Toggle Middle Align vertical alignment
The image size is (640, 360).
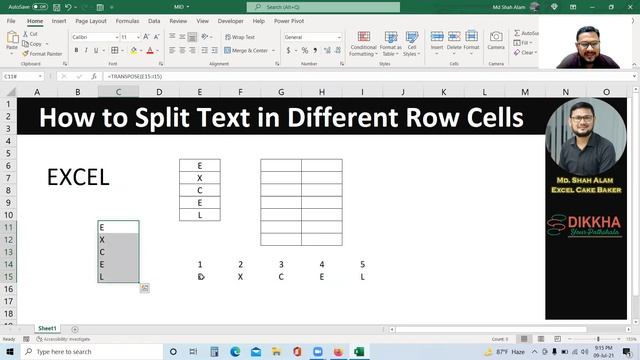tap(182, 37)
